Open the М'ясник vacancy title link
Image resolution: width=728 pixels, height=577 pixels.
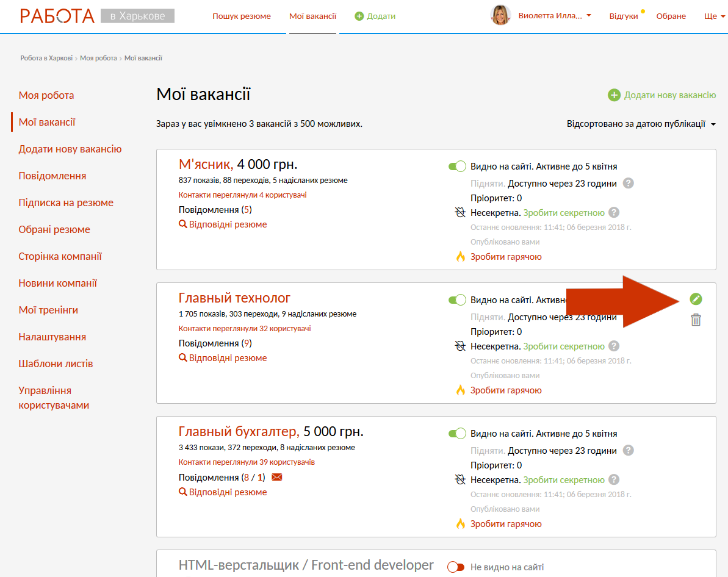point(205,164)
